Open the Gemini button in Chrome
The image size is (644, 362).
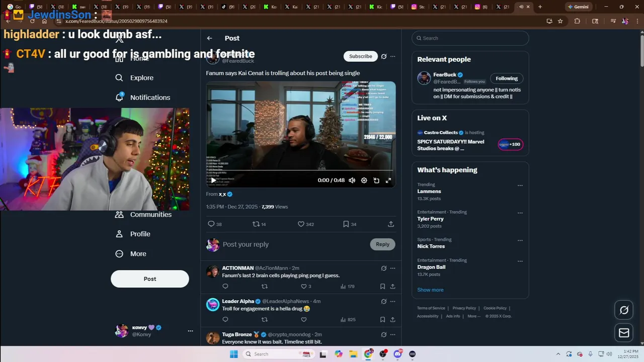click(x=578, y=7)
